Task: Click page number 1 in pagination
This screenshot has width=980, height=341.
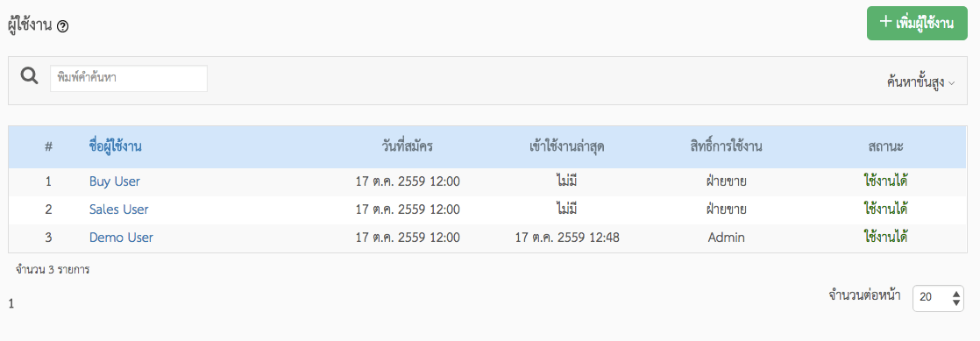Action: (12, 305)
